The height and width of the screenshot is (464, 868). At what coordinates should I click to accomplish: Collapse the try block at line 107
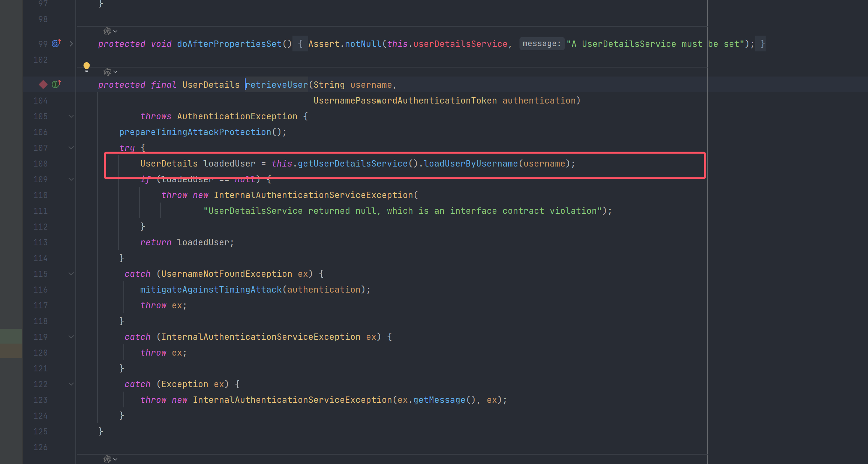(x=71, y=148)
